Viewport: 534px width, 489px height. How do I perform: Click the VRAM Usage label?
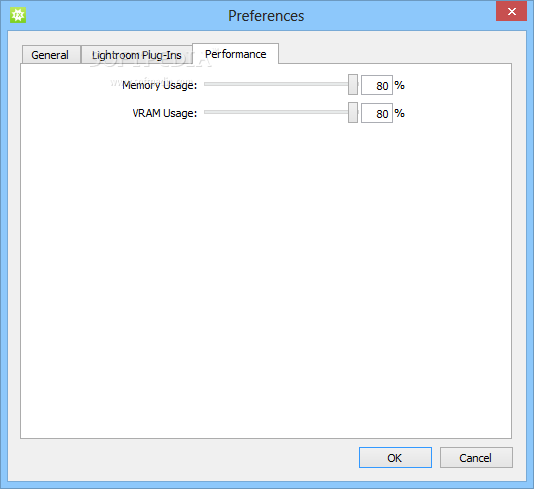coord(164,113)
